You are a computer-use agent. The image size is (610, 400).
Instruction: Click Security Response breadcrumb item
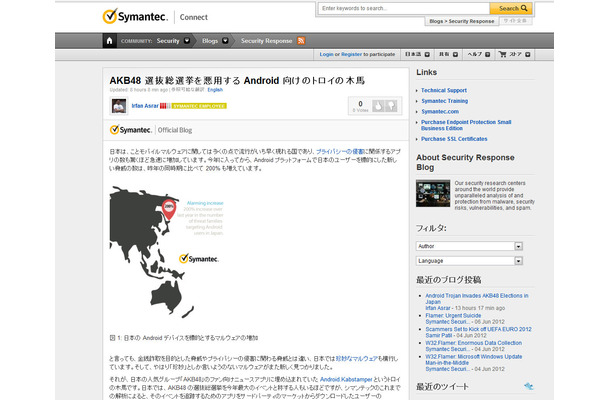click(x=266, y=41)
